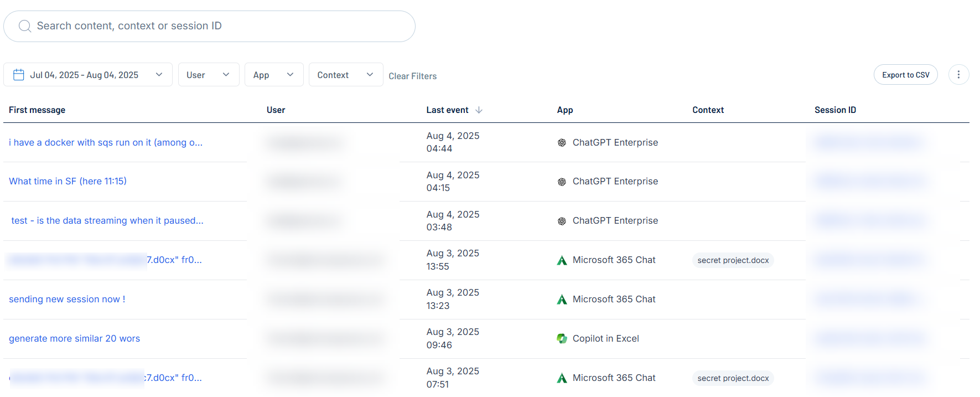
Task: Open the User filter dropdown
Action: click(x=208, y=75)
